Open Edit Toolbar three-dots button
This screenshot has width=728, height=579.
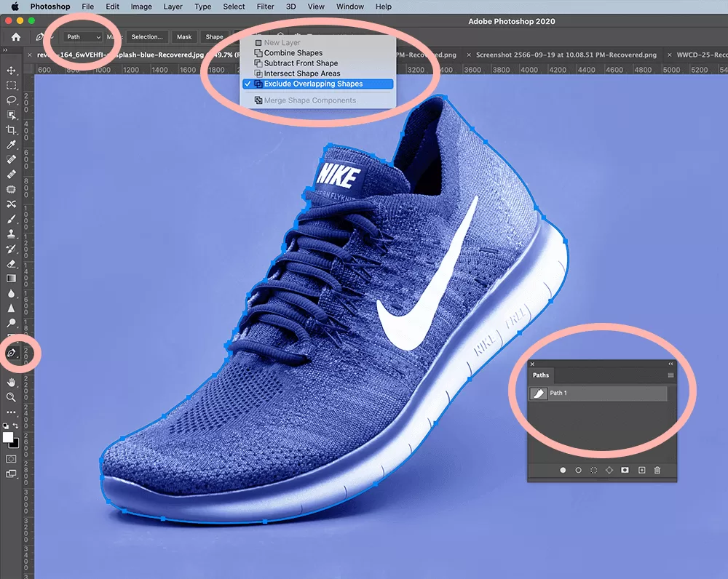pos(11,412)
